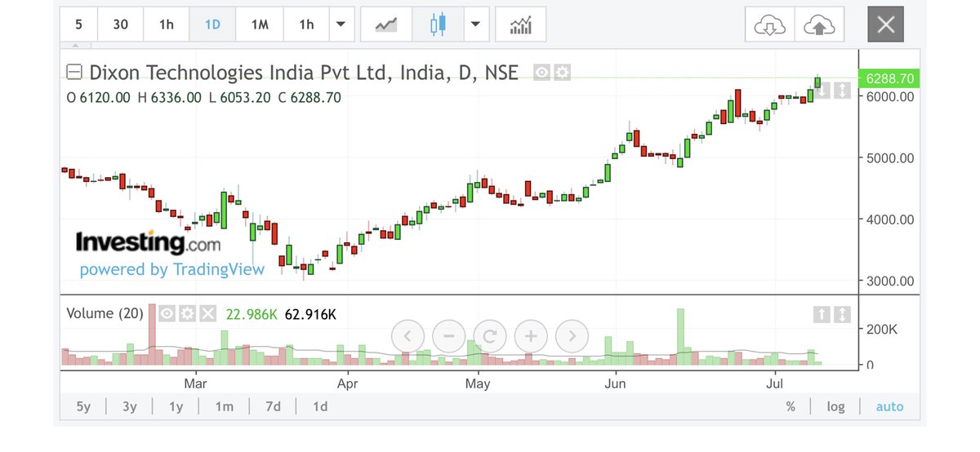Open the indicators menu
The width and height of the screenshot is (980, 452).
[520, 24]
